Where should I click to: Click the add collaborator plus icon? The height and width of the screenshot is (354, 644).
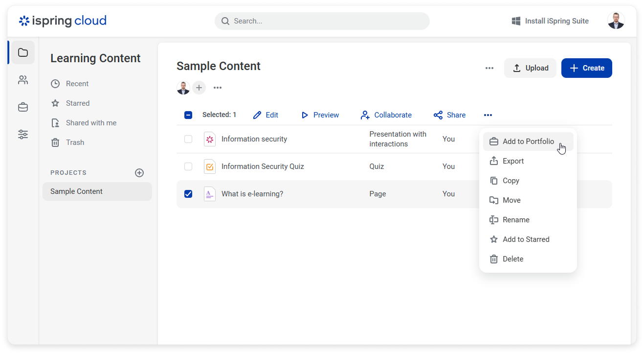click(199, 88)
